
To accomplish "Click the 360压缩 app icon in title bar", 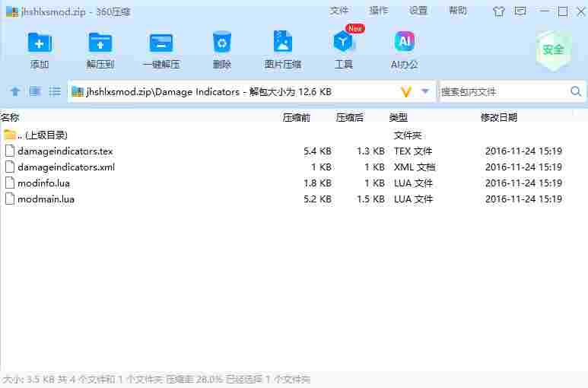I will pos(11,11).
